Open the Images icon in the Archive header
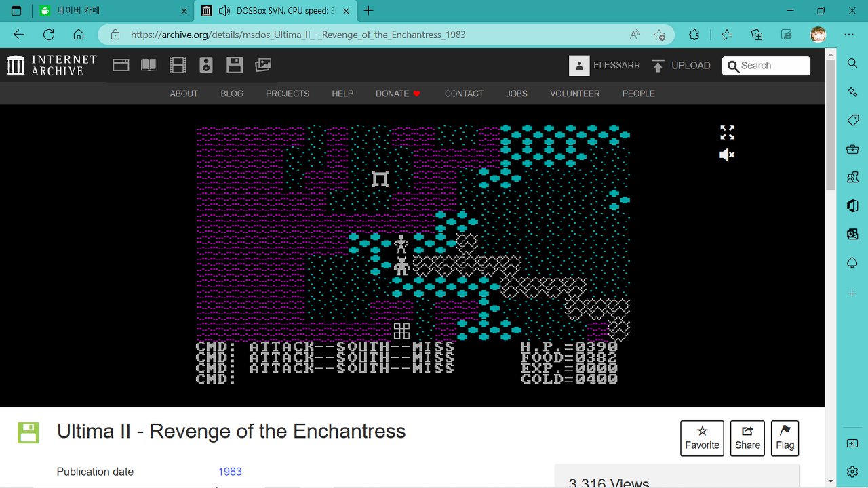The image size is (868, 488). 263,65
